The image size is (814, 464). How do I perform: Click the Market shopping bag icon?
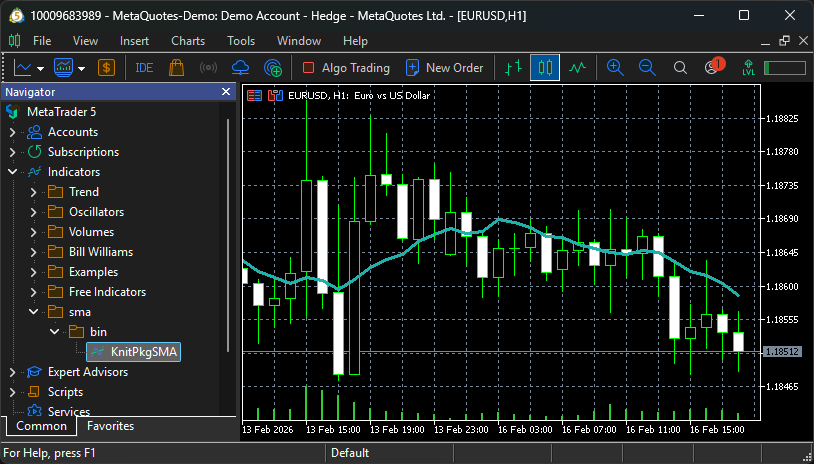(176, 68)
